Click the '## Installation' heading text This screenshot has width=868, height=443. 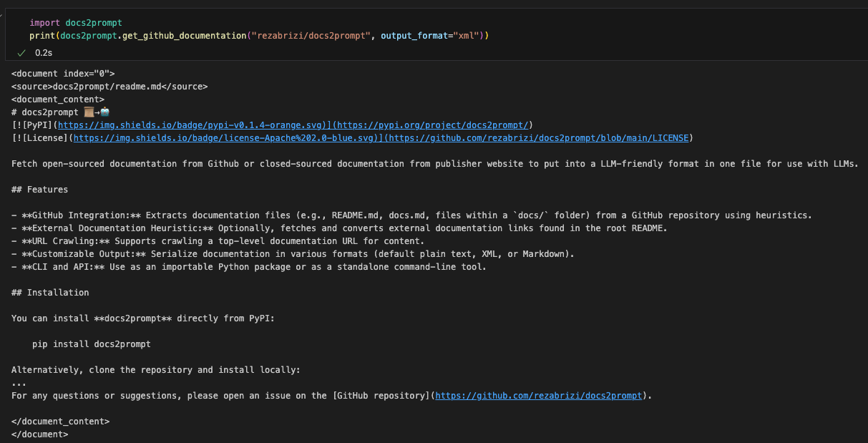(50, 293)
